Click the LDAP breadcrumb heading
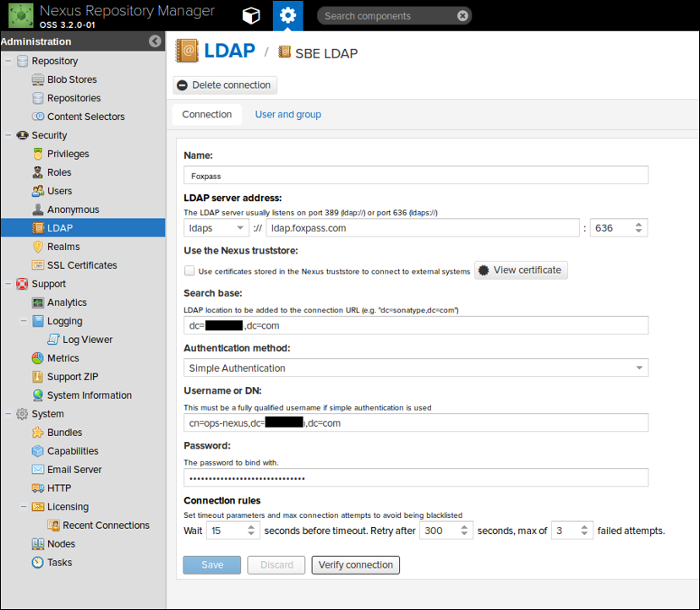This screenshot has width=700, height=610. (x=229, y=51)
